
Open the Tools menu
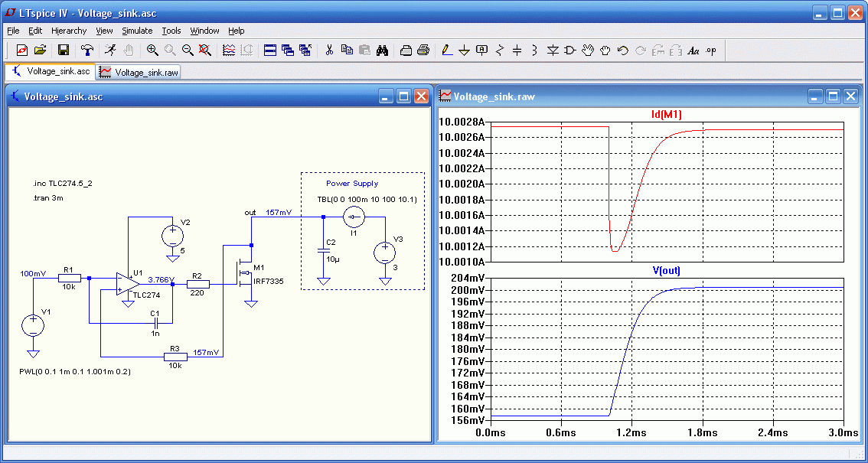(171, 31)
